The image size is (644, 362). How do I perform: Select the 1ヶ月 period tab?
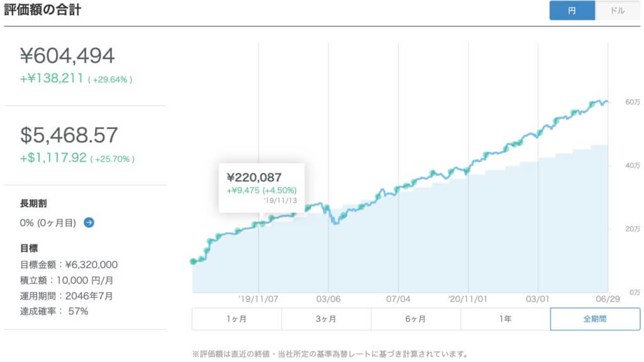click(x=236, y=319)
